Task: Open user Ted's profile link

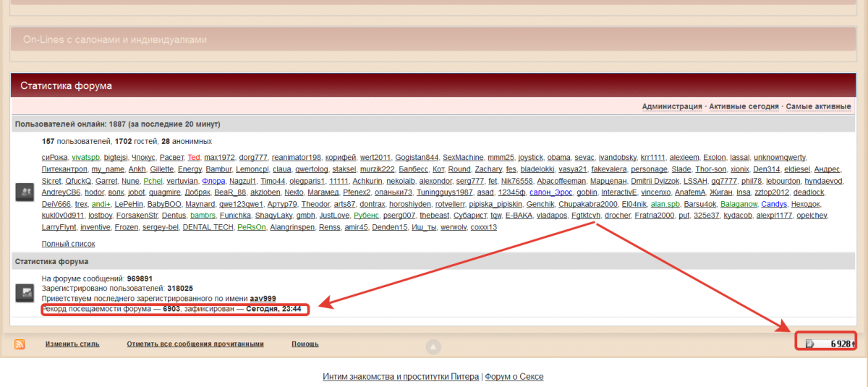Action: point(193,158)
